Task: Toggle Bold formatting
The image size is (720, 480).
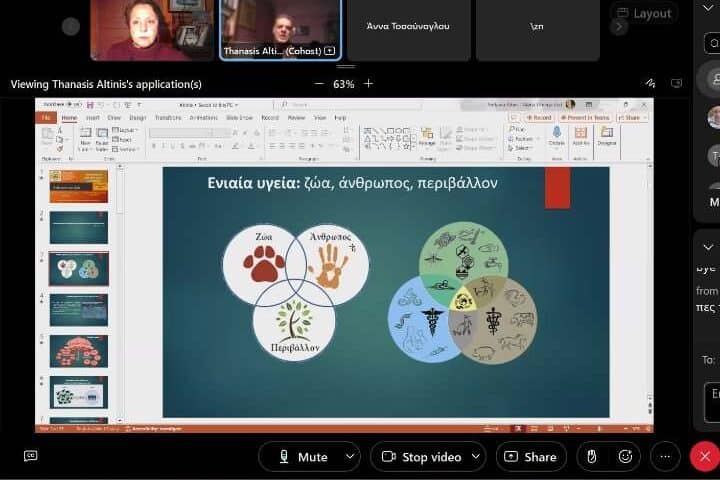Action: [154, 146]
